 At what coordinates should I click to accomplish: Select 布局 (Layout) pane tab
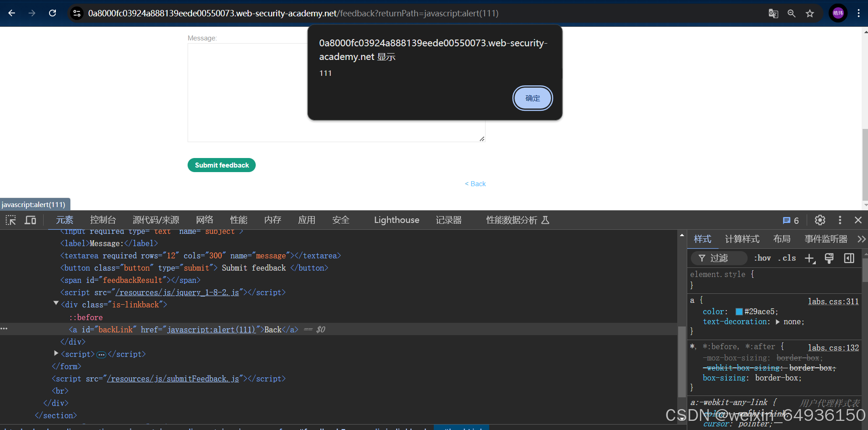(x=782, y=239)
